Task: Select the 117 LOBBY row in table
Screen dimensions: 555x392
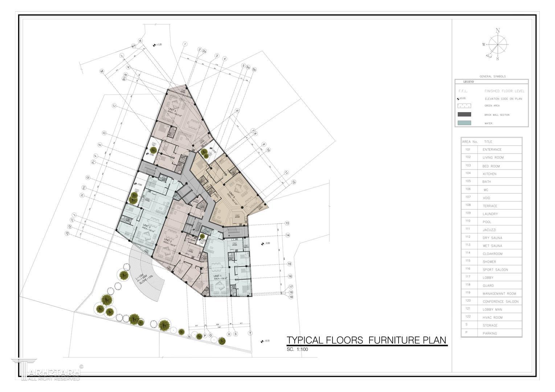Action: [x=491, y=278]
